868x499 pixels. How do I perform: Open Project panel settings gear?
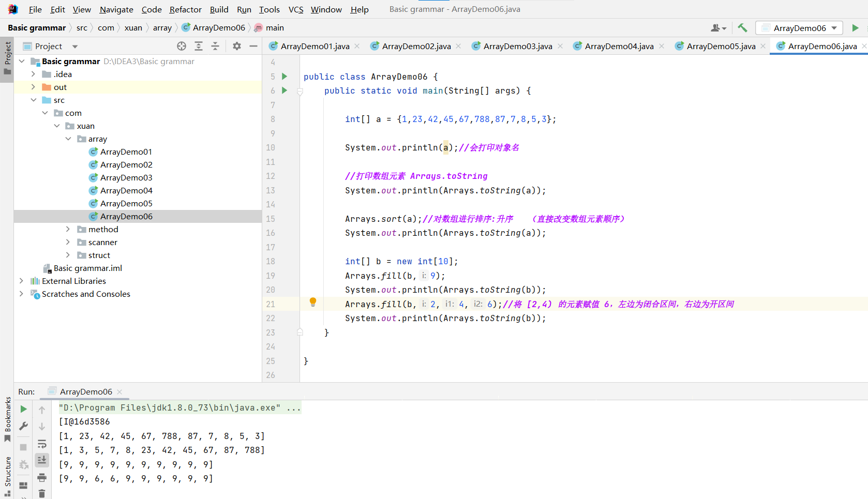pos(237,46)
